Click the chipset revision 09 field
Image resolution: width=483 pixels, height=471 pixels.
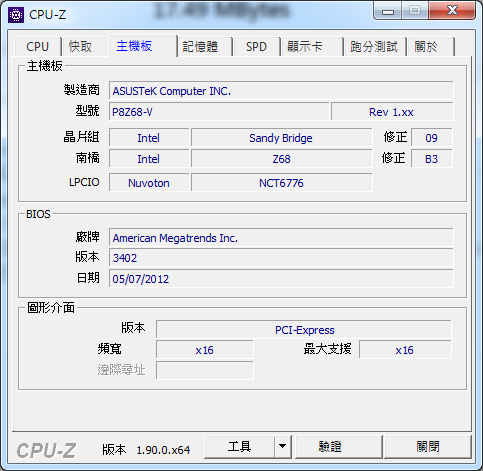(x=432, y=138)
